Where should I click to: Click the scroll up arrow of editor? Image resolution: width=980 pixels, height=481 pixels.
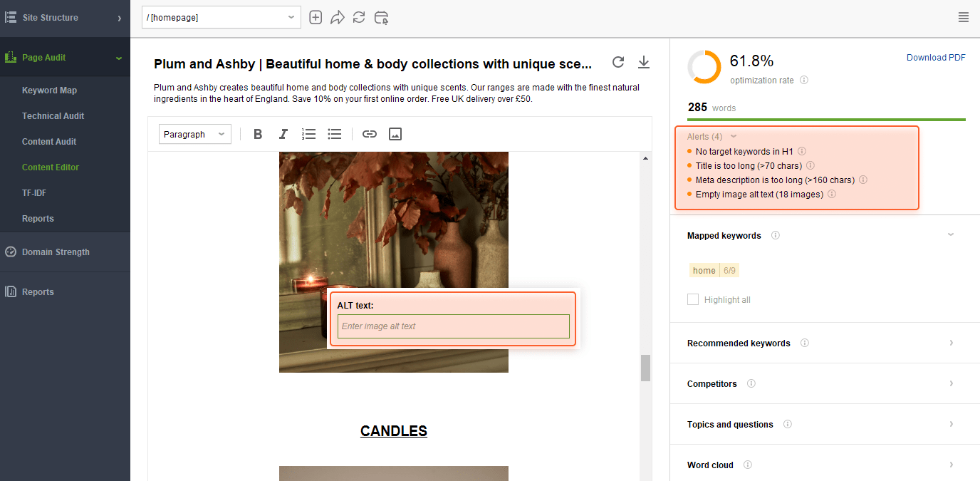(646, 157)
